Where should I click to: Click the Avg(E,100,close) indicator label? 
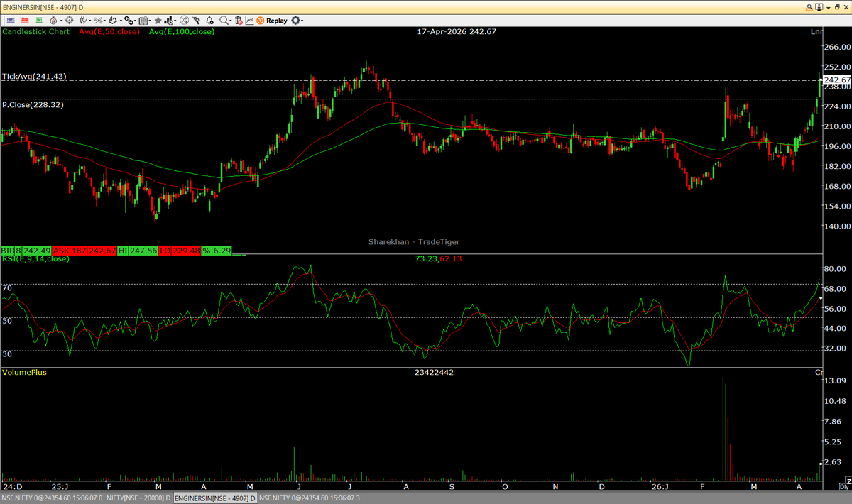182,32
